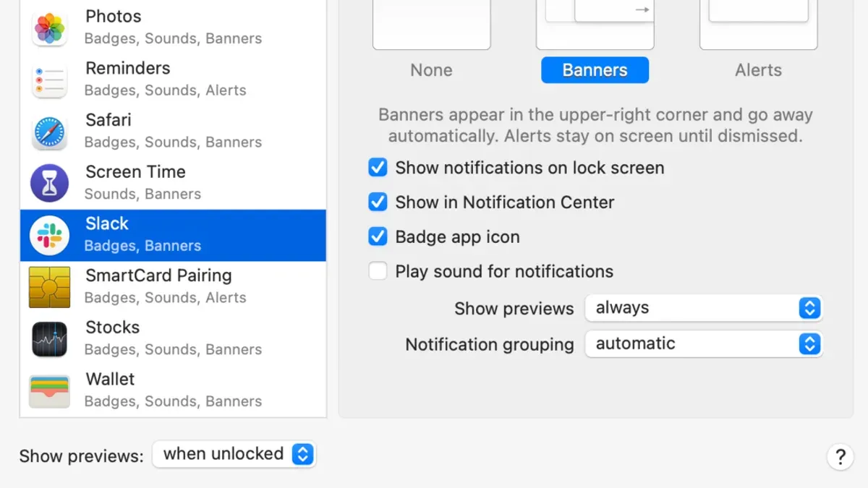Open help with the question mark button
The height and width of the screenshot is (488, 868).
tap(840, 457)
